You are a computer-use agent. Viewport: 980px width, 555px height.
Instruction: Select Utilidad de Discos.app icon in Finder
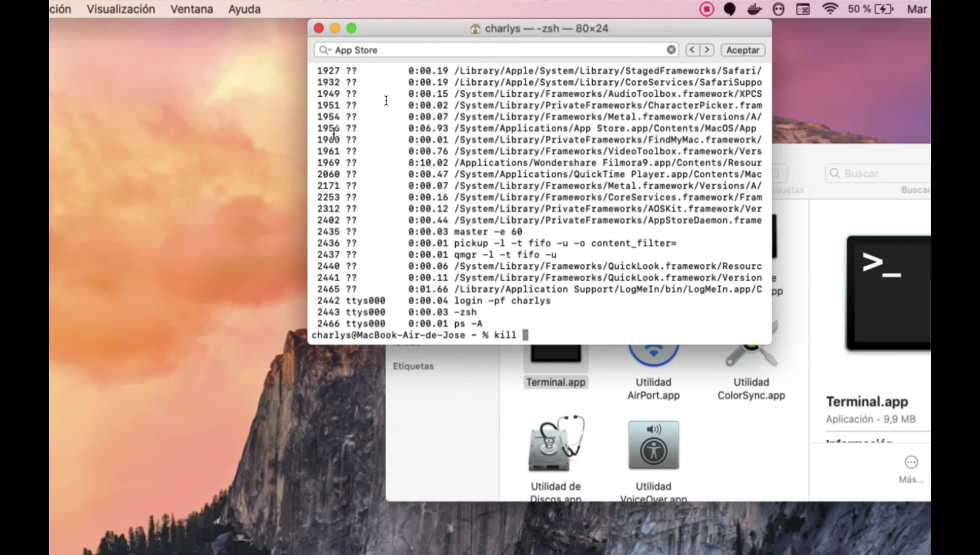pos(556,444)
